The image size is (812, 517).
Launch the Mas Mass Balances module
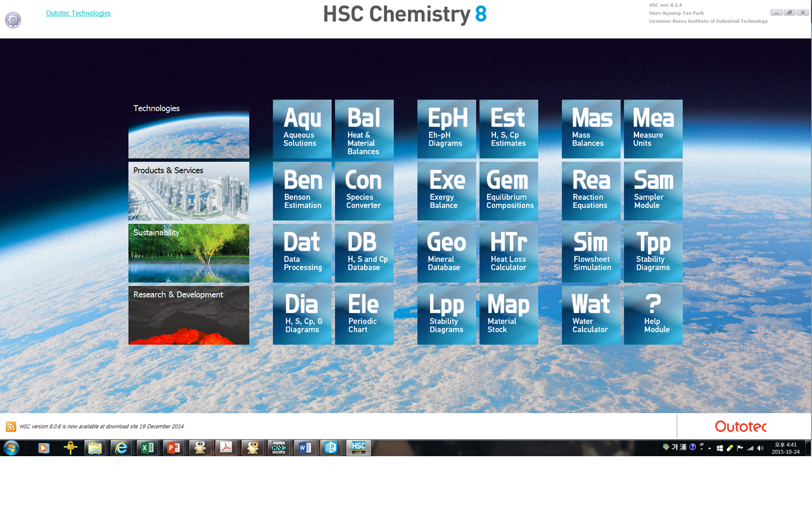(x=591, y=129)
